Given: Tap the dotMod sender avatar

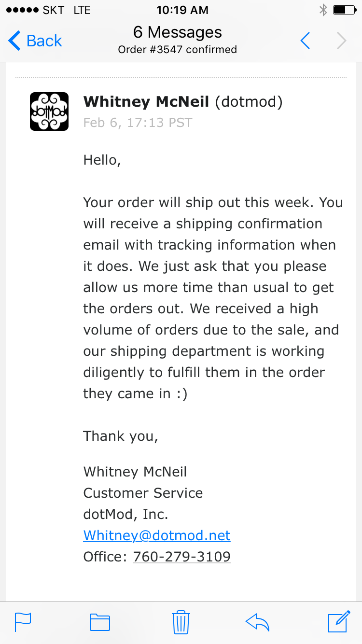Looking at the screenshot, I should [49, 112].
